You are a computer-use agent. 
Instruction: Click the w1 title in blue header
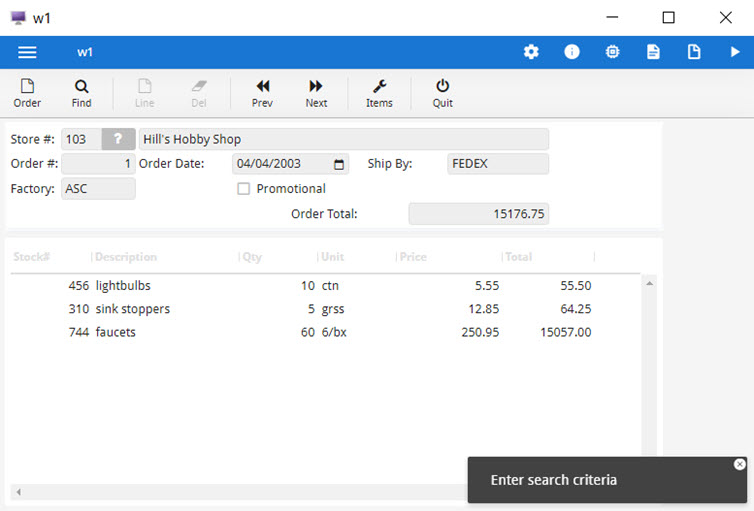(x=85, y=52)
